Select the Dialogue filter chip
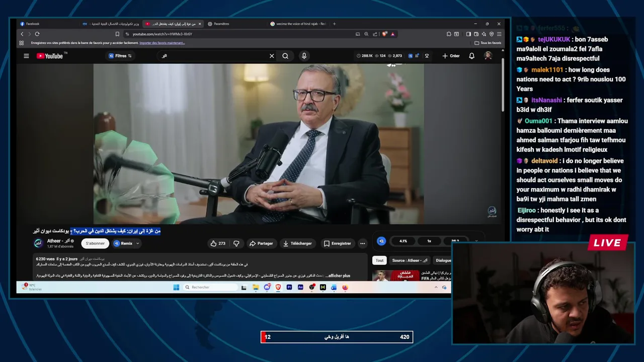This screenshot has height=362, width=644. [443, 260]
